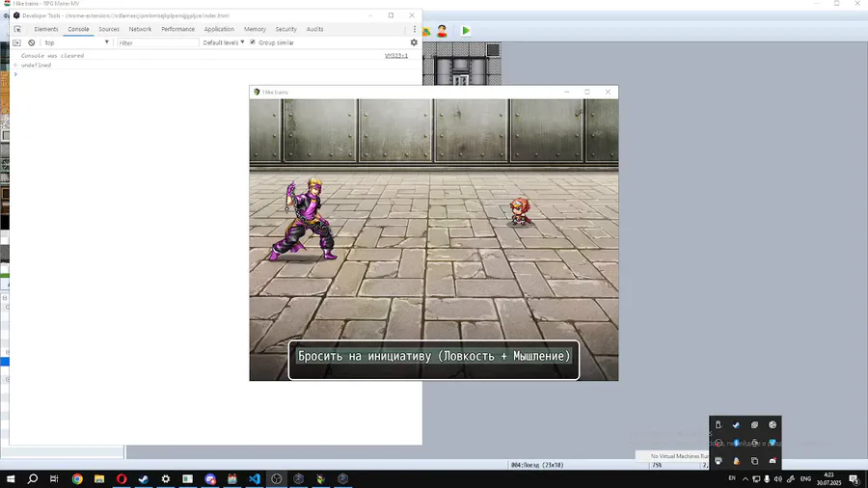Open the Network tab
The image size is (868, 488).
(x=140, y=29)
